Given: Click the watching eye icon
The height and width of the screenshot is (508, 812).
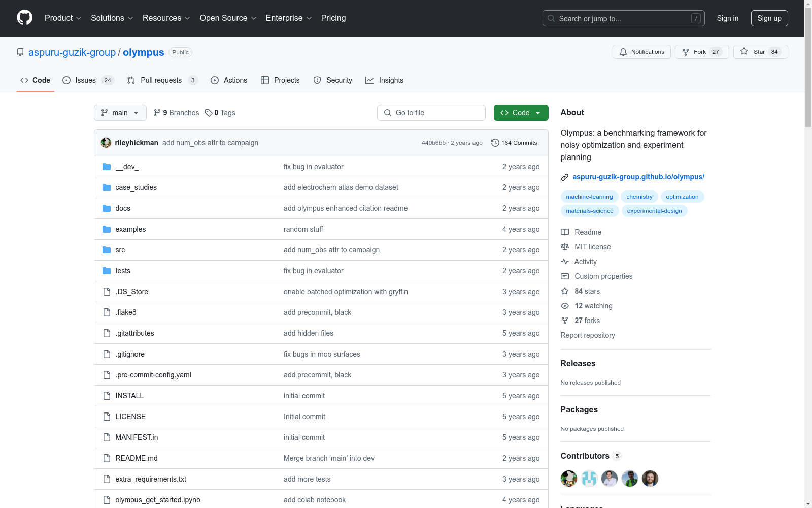Looking at the screenshot, I should point(565,306).
